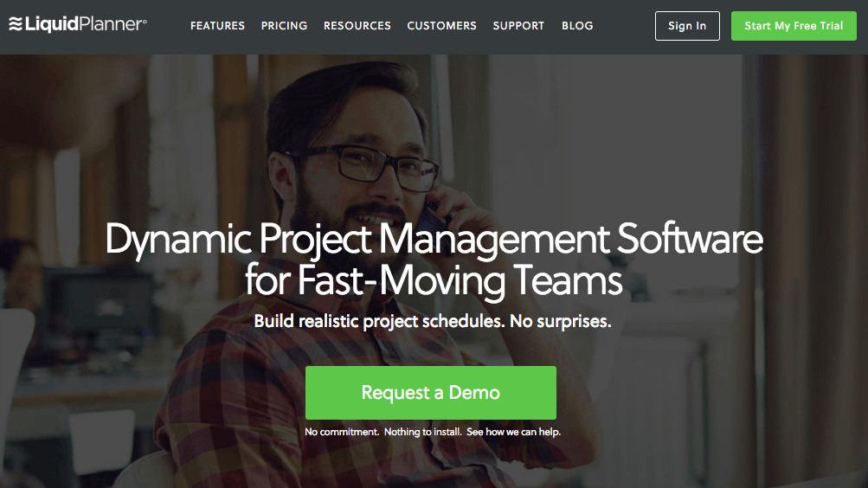Open the Resources navigation item
868x488 pixels.
(357, 26)
